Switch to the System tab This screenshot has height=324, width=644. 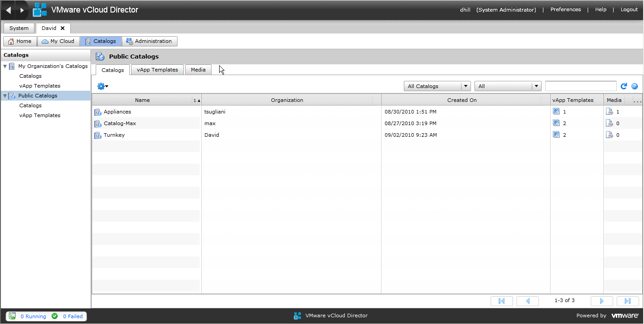19,28
